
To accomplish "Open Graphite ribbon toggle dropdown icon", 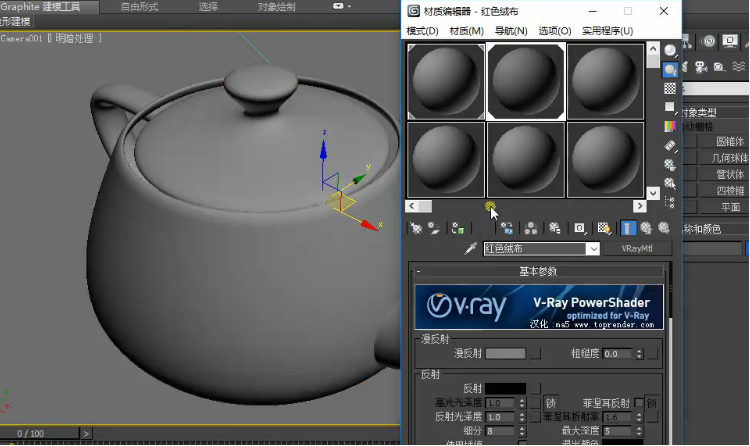I will pos(342,6).
